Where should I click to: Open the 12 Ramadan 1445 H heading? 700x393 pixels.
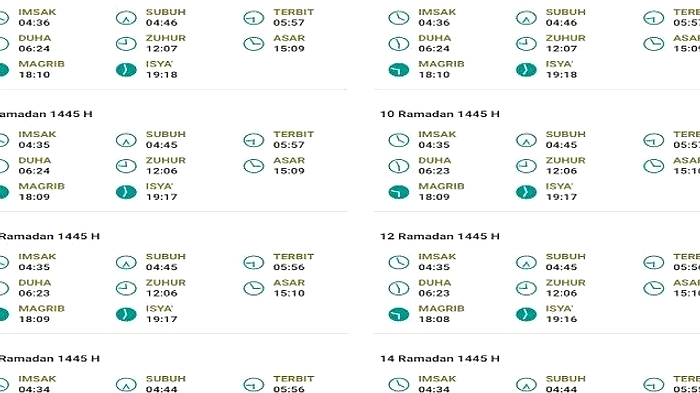pyautogui.click(x=440, y=236)
